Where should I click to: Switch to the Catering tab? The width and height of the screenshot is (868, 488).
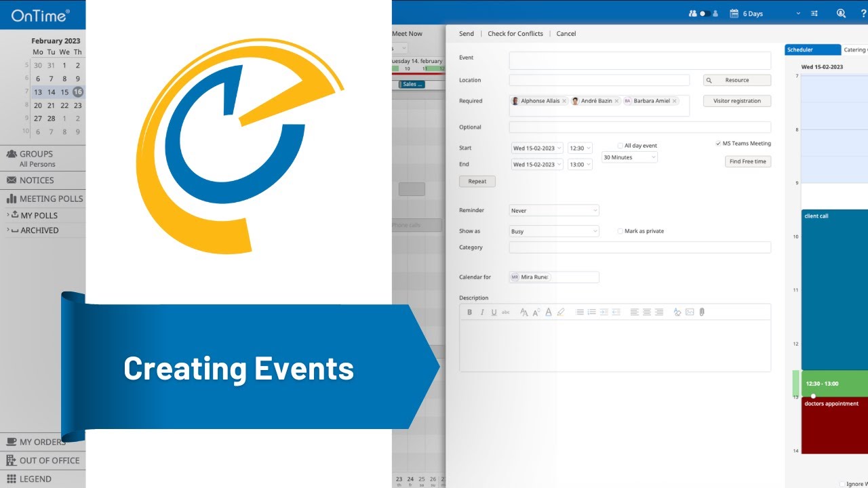click(x=855, y=49)
